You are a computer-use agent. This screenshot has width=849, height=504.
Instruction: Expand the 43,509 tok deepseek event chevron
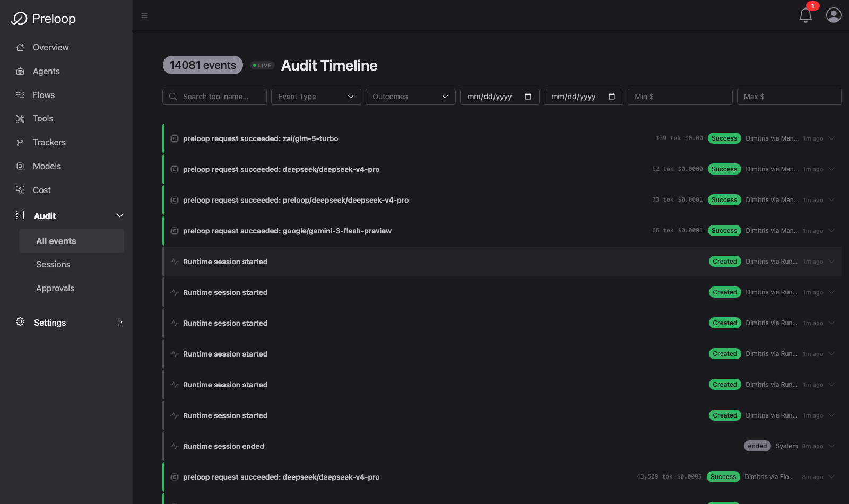click(831, 477)
